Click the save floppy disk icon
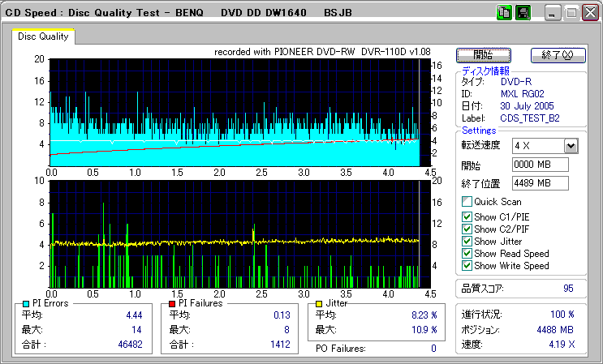This screenshot has height=364, width=603. pos(523,13)
